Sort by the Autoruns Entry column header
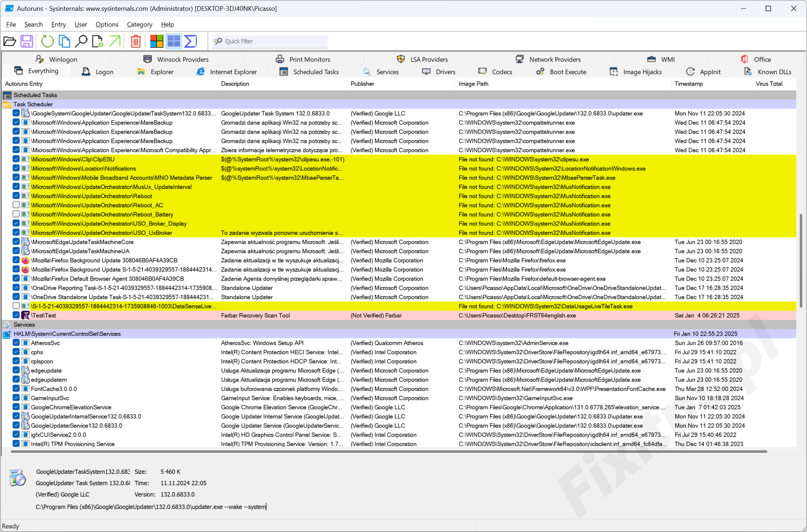This screenshot has width=807, height=532. tap(110, 84)
